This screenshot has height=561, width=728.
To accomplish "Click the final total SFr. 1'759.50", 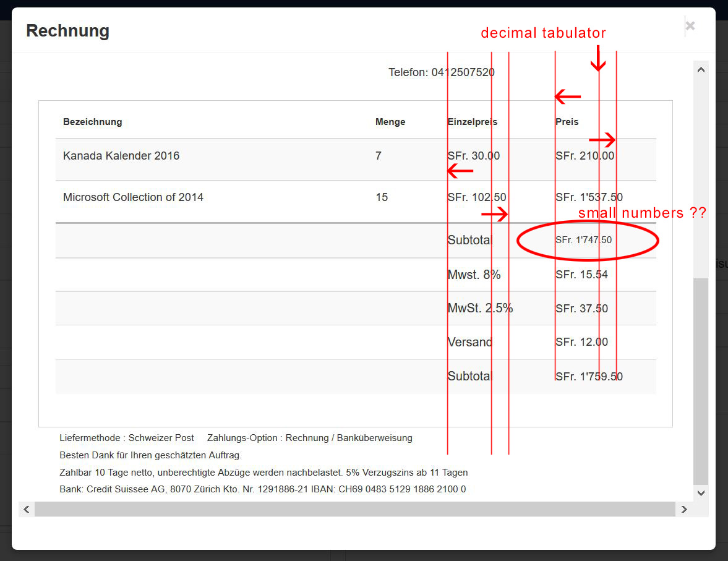I will click(589, 376).
